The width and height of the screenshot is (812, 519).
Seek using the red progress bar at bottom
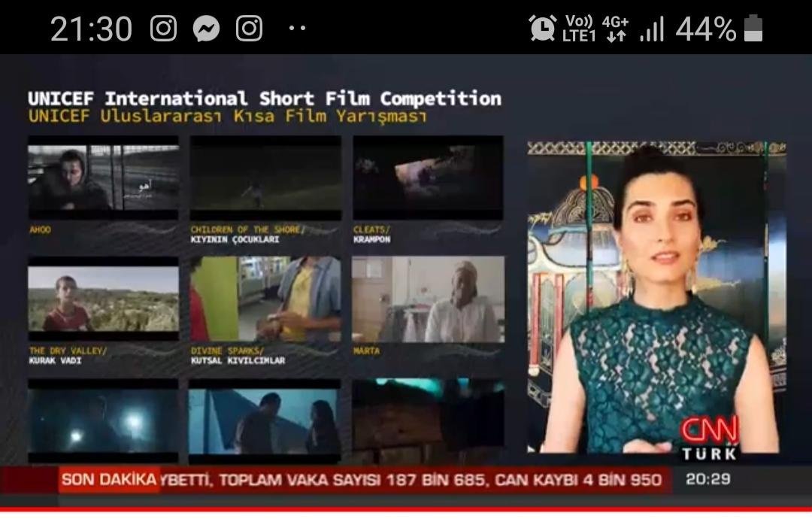click(406, 511)
